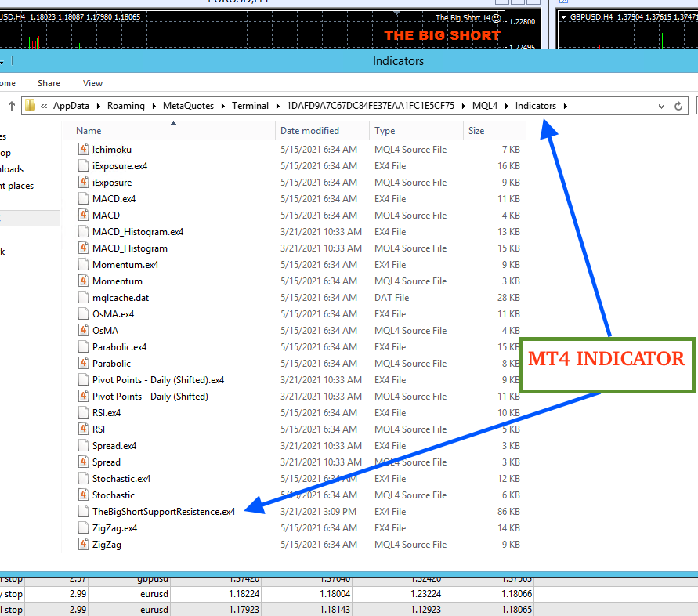
Task: Select Pivot Points - Daily (Shifted).ex4 file
Action: tap(158, 380)
